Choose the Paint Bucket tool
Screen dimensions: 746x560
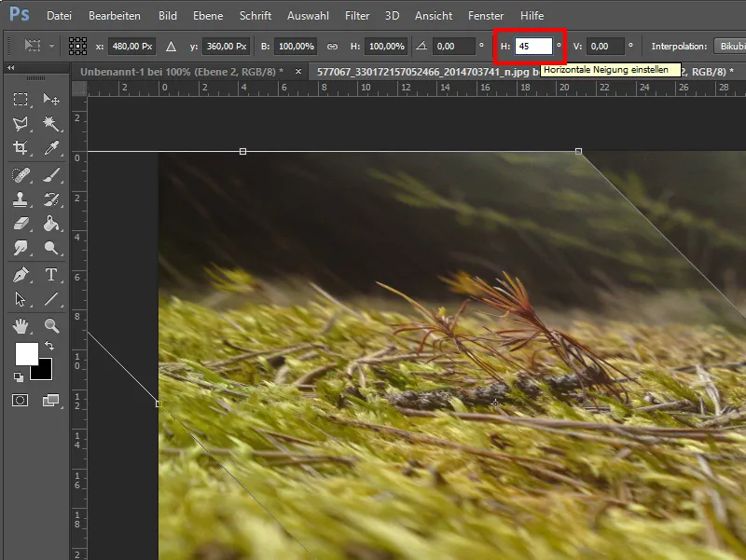[x=51, y=224]
